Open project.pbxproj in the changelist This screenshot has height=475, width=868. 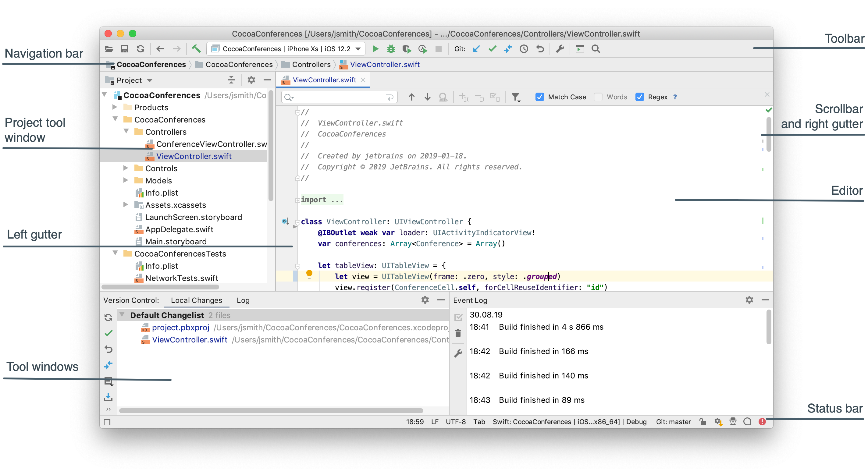(x=181, y=328)
